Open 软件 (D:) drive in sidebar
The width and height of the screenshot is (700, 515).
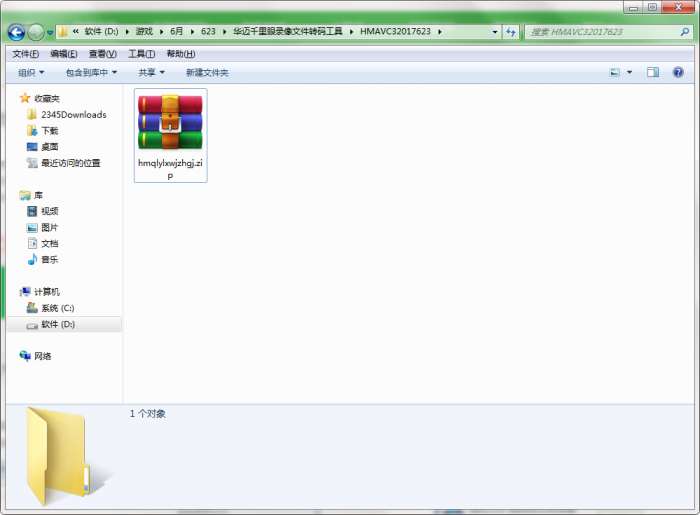51,324
